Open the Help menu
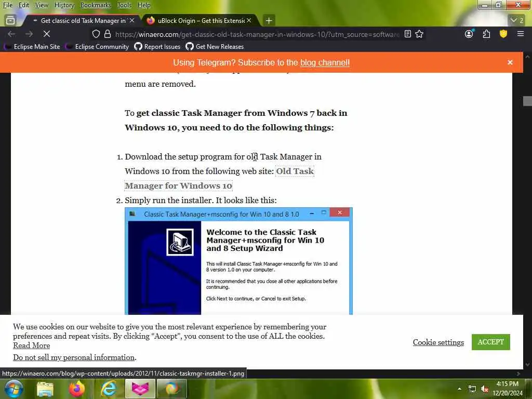Image resolution: width=532 pixels, height=399 pixels. pos(144,5)
